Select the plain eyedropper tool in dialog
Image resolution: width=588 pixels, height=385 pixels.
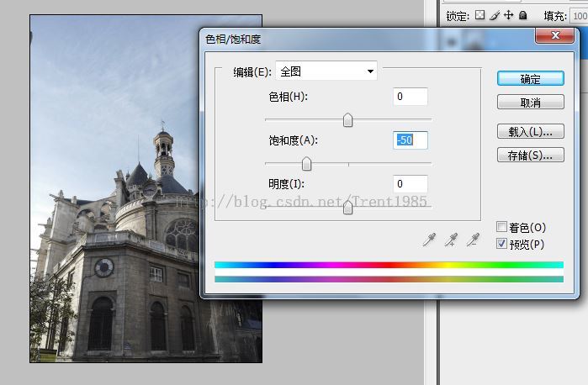(x=429, y=240)
